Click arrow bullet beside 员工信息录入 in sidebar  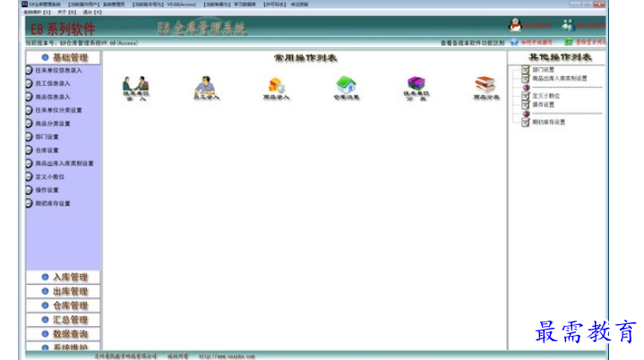(29, 83)
